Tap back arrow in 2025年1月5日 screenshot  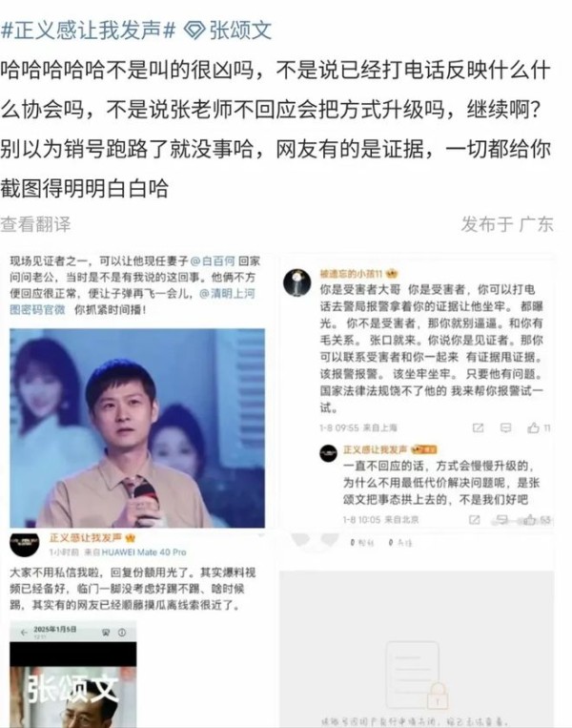(x=24, y=633)
